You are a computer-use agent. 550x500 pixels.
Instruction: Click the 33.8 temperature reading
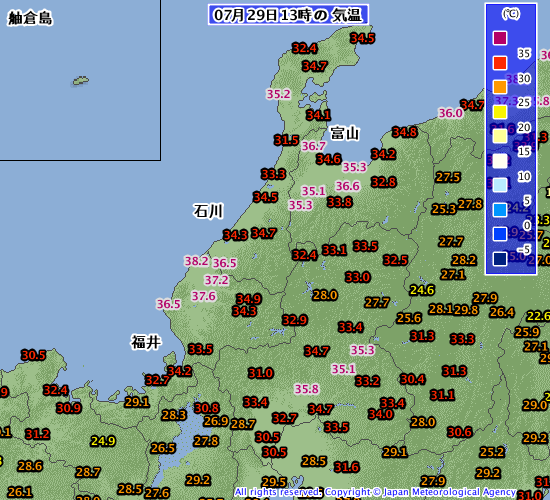[340, 202]
